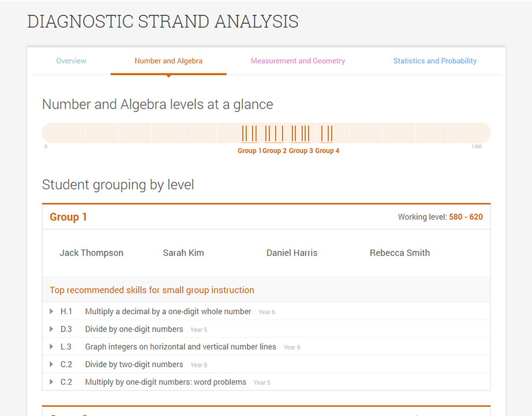Expand C.2 Multiply by one-digit numbers word problems

pyautogui.click(x=51, y=382)
